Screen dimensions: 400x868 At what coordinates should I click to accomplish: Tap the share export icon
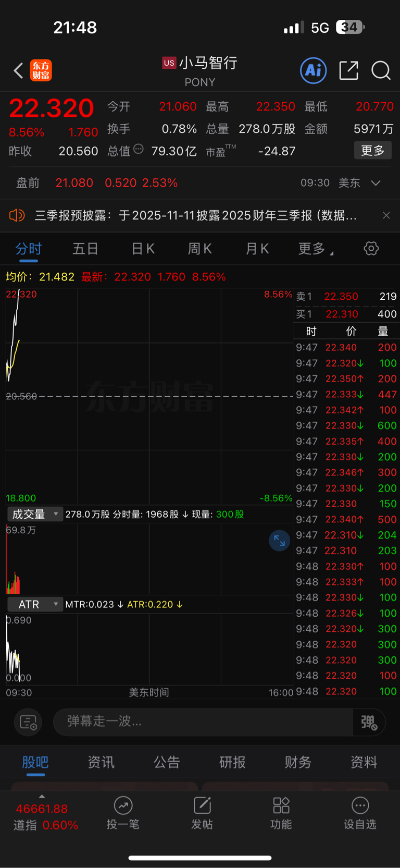[348, 70]
